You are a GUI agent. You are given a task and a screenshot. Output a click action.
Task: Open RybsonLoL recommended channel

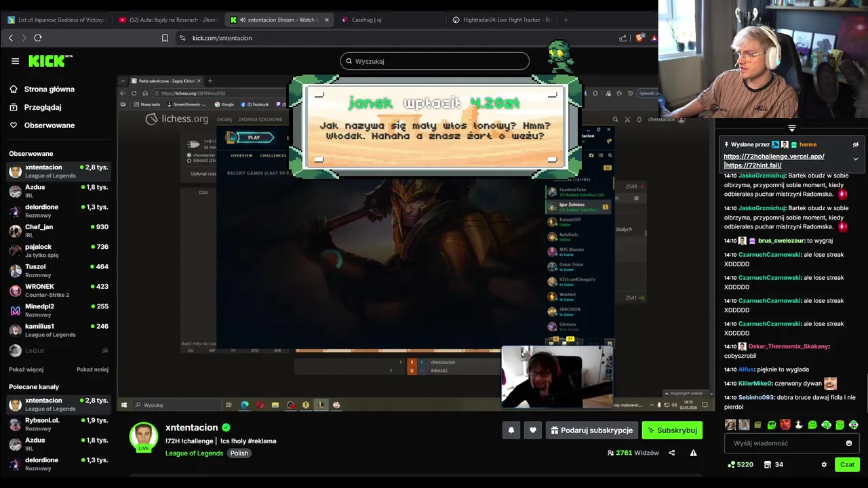[59, 425]
